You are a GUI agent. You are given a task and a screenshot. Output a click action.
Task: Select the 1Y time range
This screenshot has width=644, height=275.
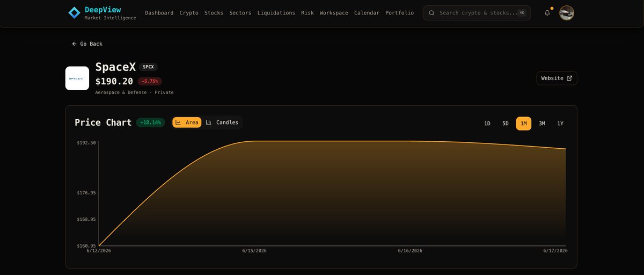pos(560,124)
